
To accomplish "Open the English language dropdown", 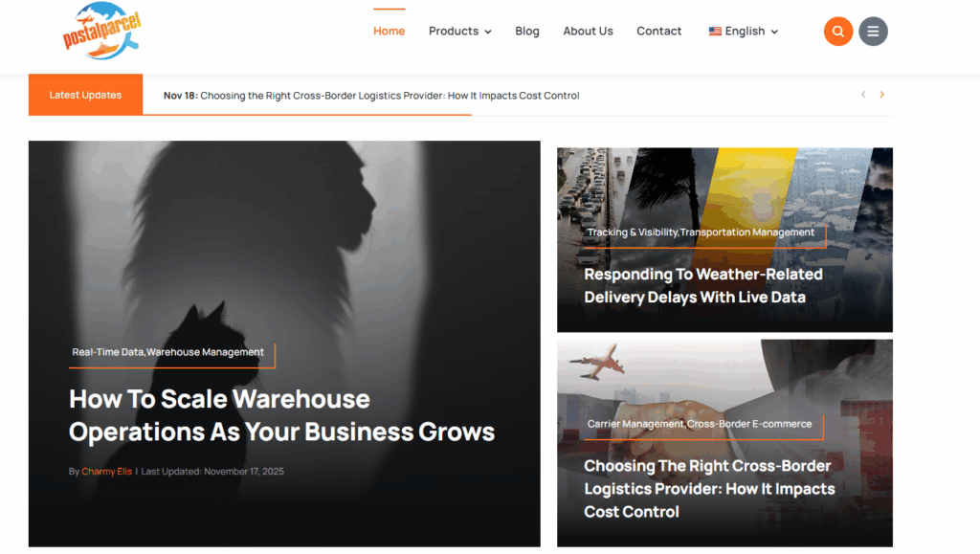I will (x=744, y=32).
